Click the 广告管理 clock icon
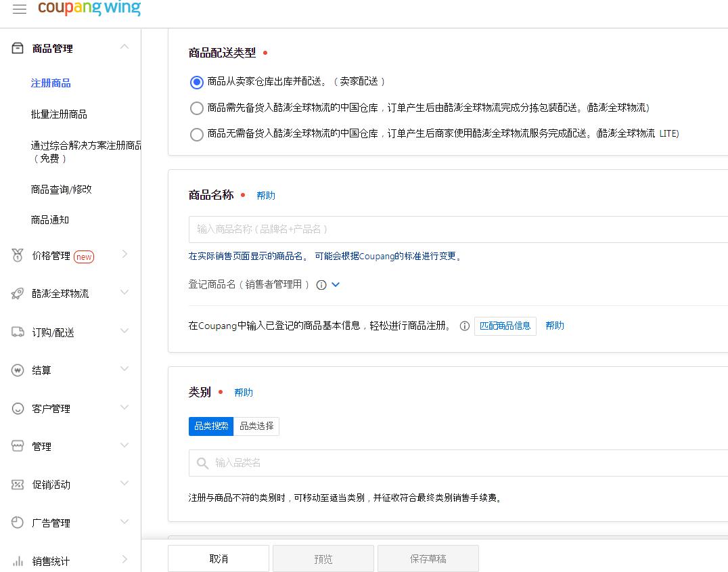Screen dimensions: 728x572 click(x=17, y=522)
